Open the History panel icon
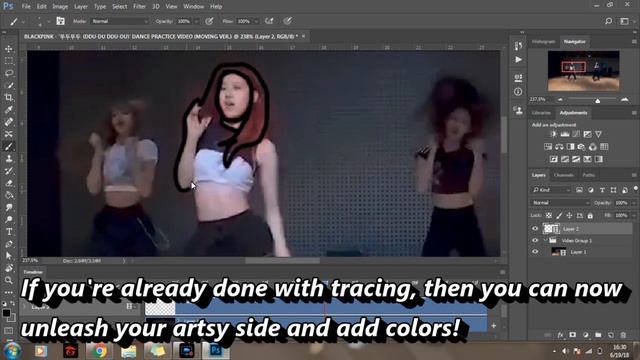This screenshot has height=360, width=640. coord(518,46)
